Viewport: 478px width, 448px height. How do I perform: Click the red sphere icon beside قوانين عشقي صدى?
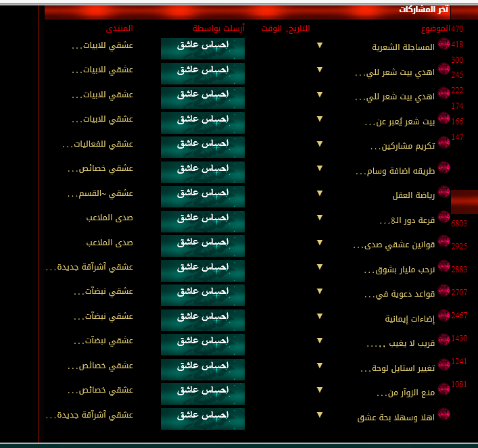pyautogui.click(x=444, y=241)
